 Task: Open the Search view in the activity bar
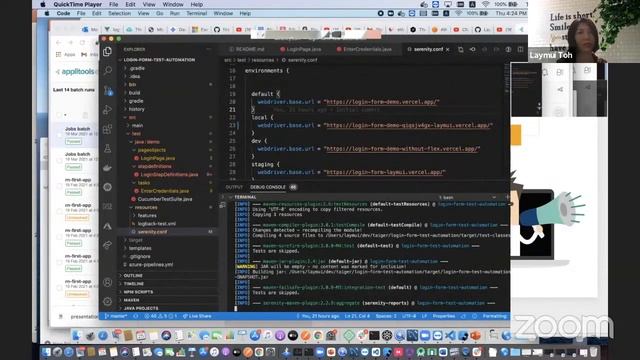[x=107, y=71]
